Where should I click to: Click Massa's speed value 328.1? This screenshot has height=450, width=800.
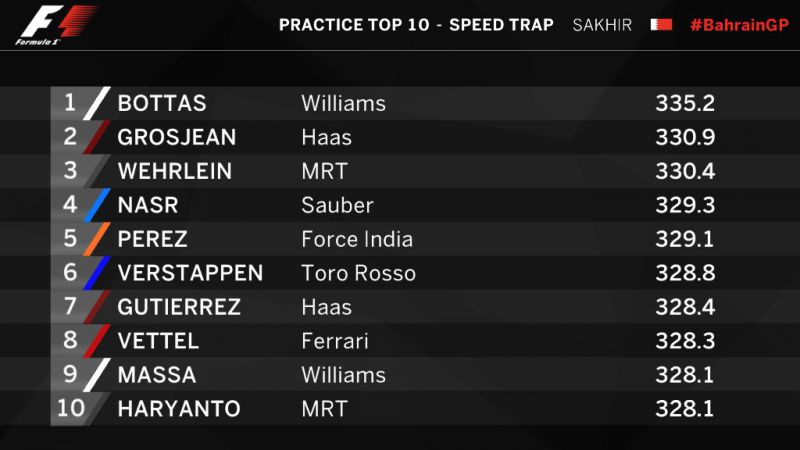pos(684,375)
